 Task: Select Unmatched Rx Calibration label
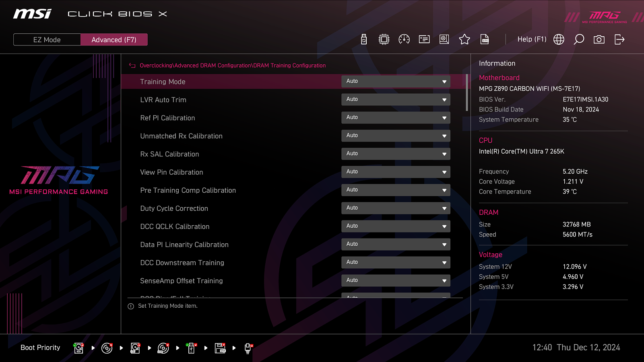[181, 136]
